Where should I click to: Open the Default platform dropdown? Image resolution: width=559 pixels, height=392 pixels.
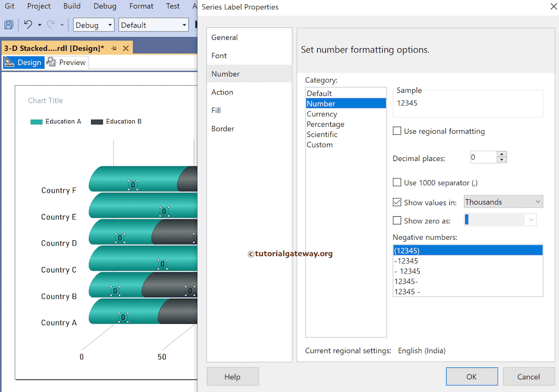point(153,25)
